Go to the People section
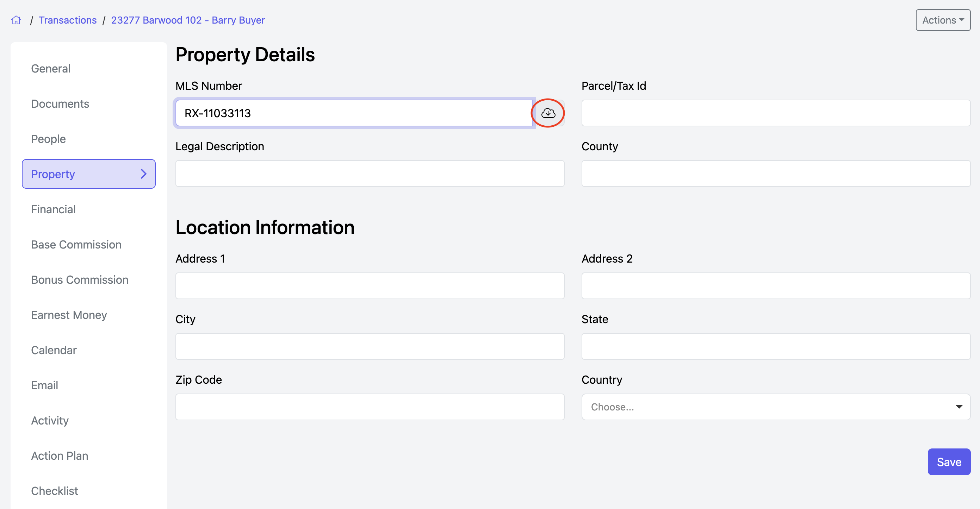 point(48,139)
